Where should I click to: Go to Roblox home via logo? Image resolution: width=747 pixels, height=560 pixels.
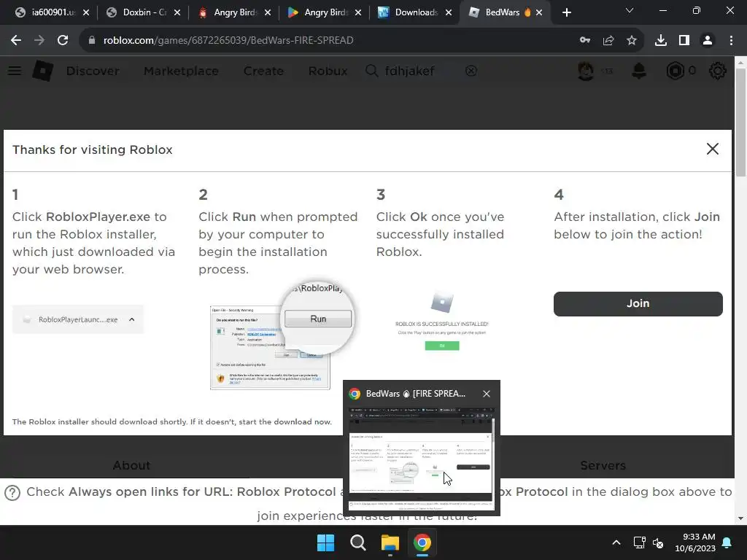pyautogui.click(x=43, y=71)
